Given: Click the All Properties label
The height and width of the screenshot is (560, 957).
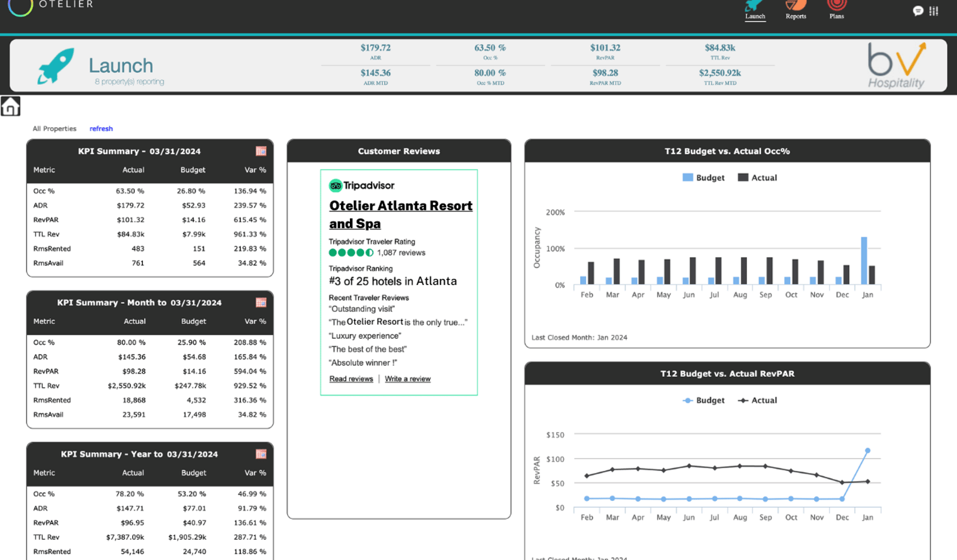Looking at the screenshot, I should [x=54, y=128].
